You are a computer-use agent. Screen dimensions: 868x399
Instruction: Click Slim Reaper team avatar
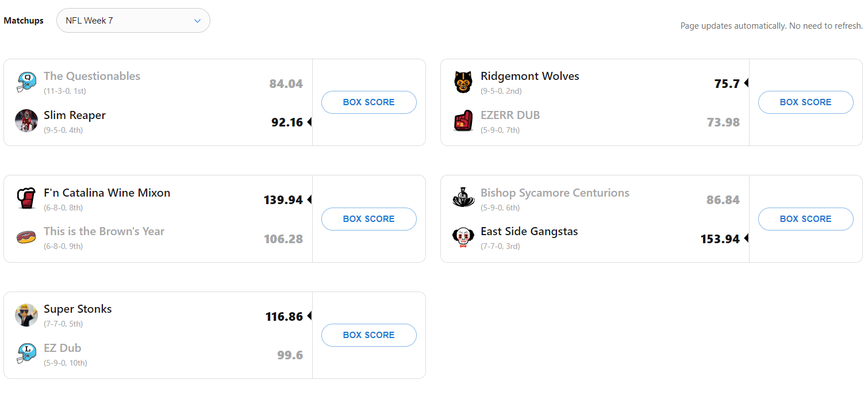point(26,121)
